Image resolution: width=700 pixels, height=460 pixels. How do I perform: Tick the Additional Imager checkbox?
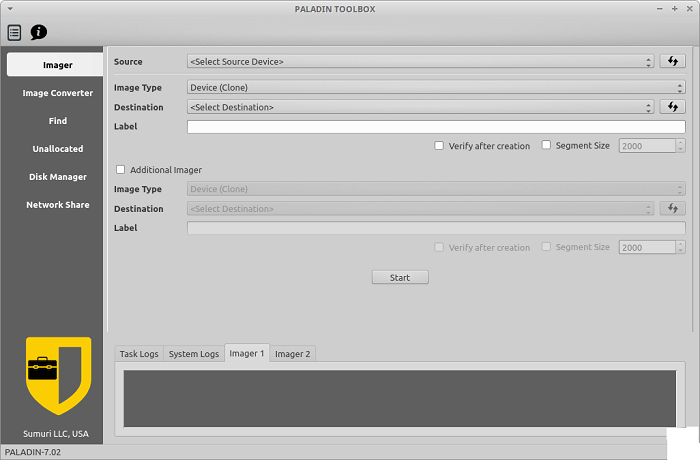point(121,170)
